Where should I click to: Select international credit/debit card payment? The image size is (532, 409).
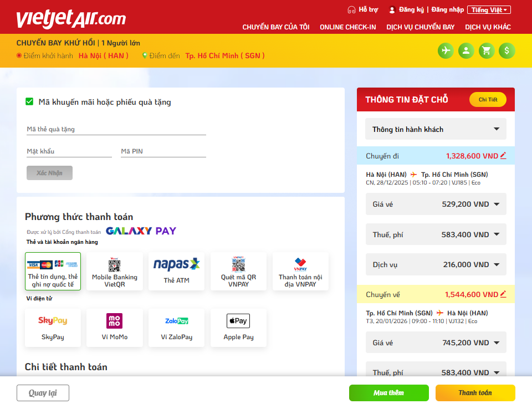[x=53, y=271]
